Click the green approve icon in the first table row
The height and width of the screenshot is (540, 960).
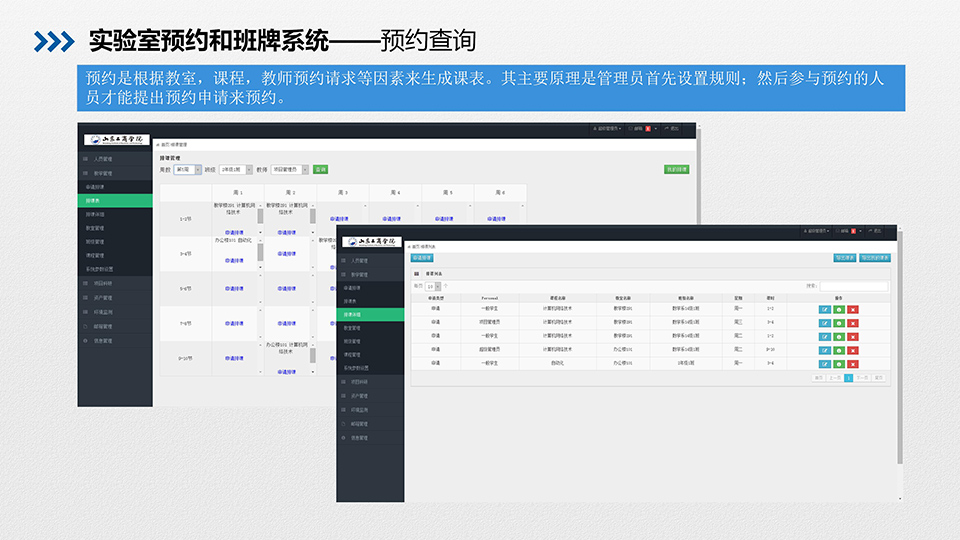[839, 310]
